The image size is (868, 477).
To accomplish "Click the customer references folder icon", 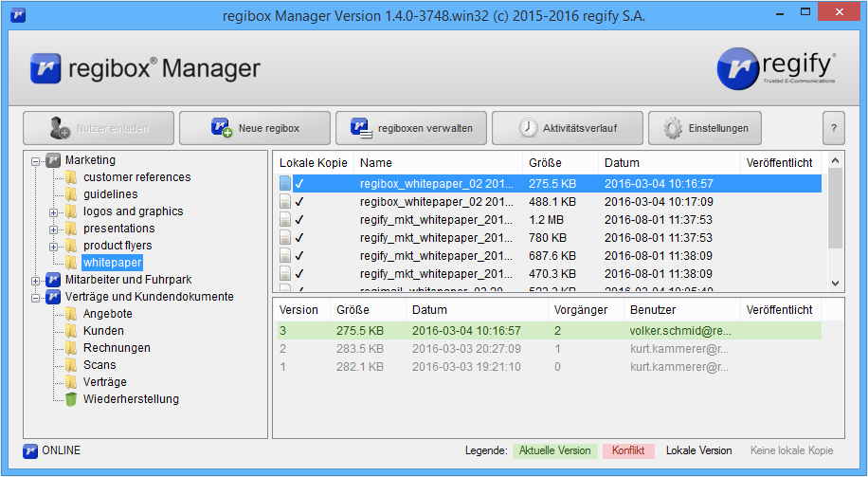I will pyautogui.click(x=71, y=177).
